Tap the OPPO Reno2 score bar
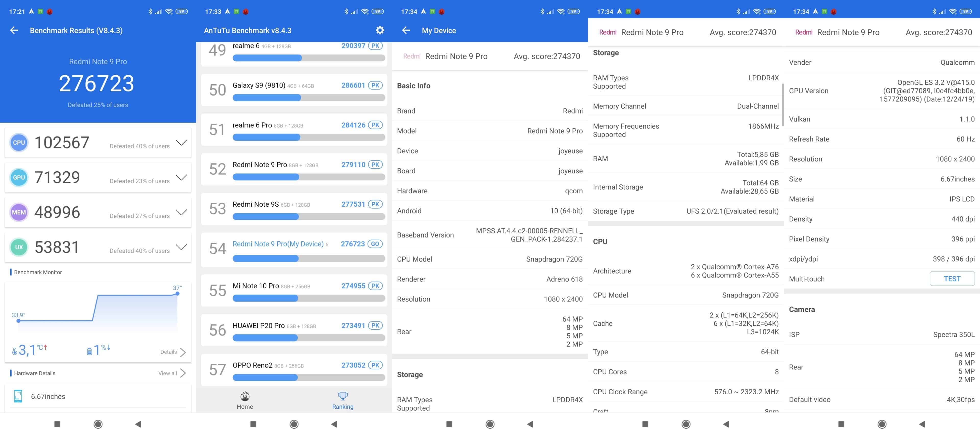 (x=309, y=377)
